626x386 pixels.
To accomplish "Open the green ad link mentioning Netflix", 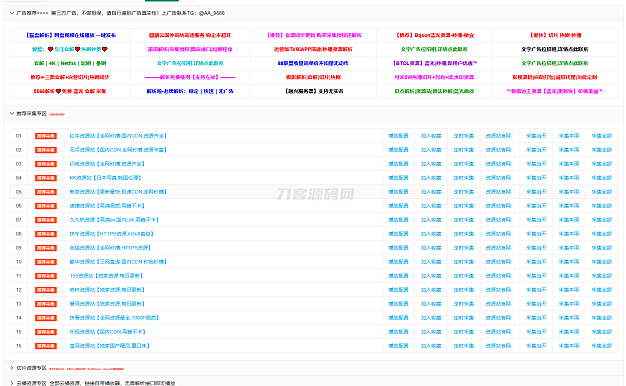I will point(70,63).
